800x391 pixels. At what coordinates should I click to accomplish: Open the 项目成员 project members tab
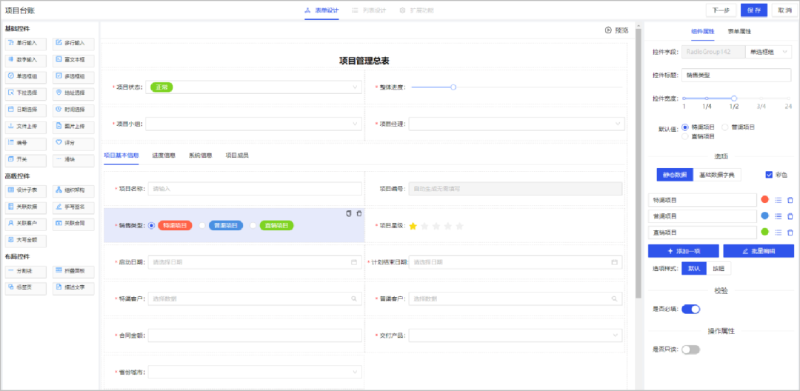pos(237,155)
